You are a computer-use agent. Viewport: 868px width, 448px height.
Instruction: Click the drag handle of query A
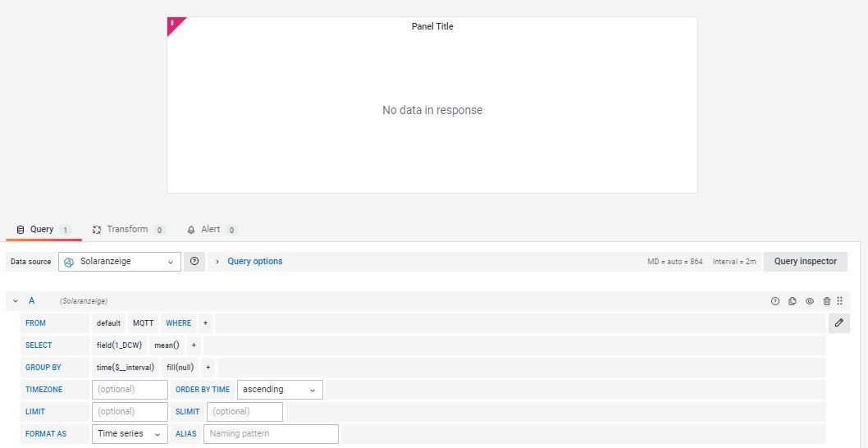839,301
